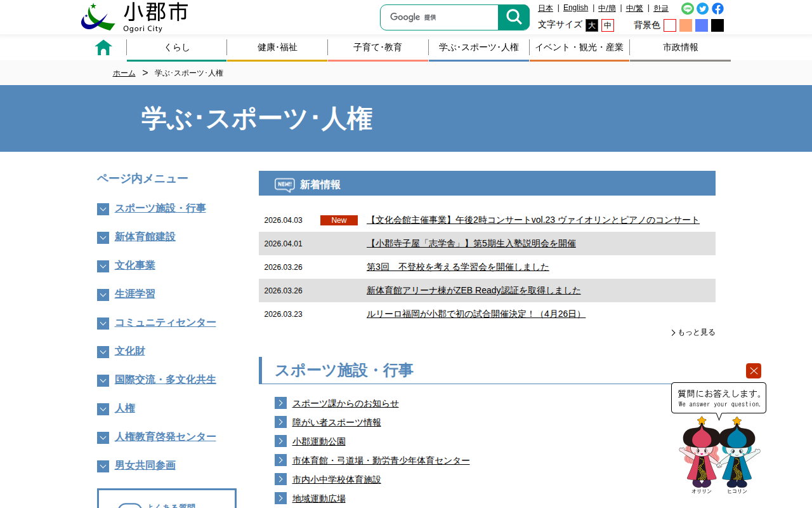Open 小郡運動公園 link
Viewport: 812px width, 508px height.
click(x=319, y=441)
